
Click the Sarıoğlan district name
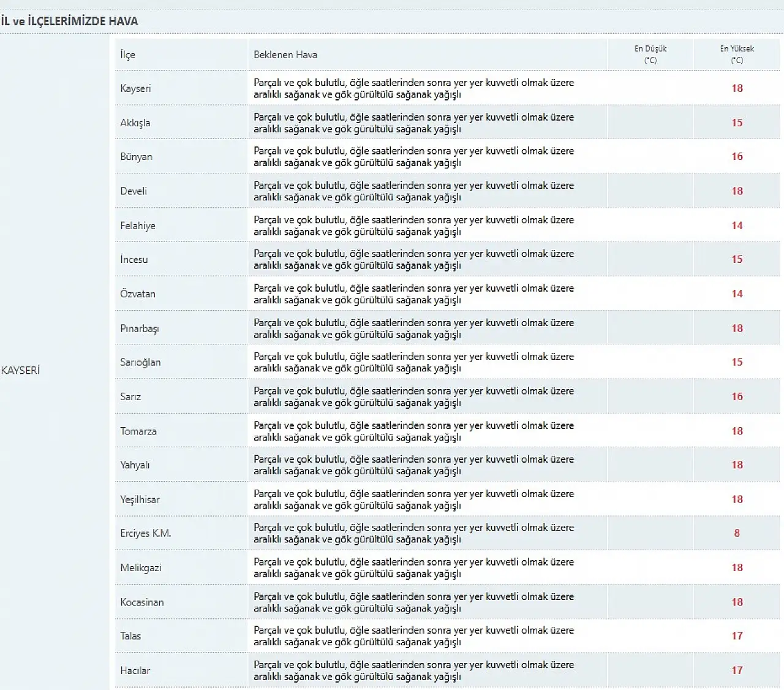tap(140, 362)
